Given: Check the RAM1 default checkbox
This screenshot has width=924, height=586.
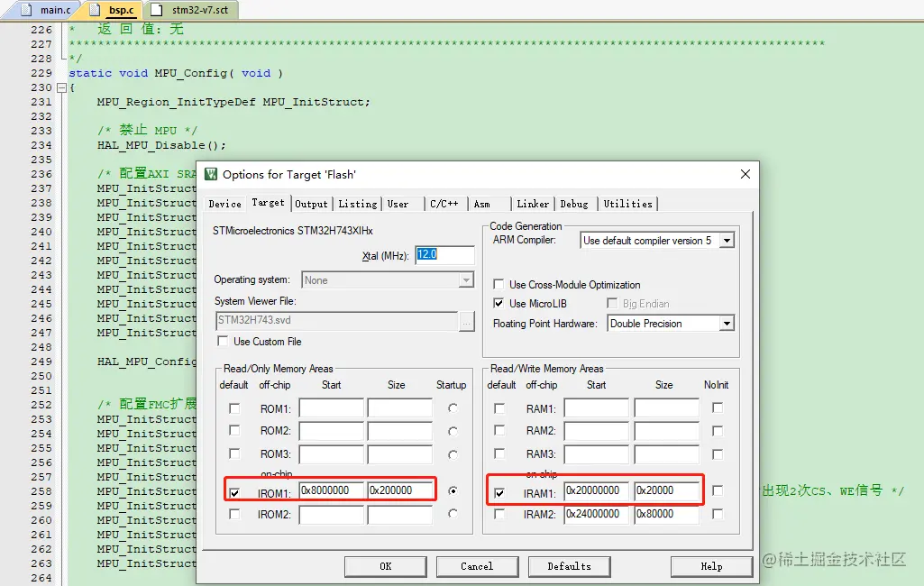Looking at the screenshot, I should pyautogui.click(x=499, y=408).
